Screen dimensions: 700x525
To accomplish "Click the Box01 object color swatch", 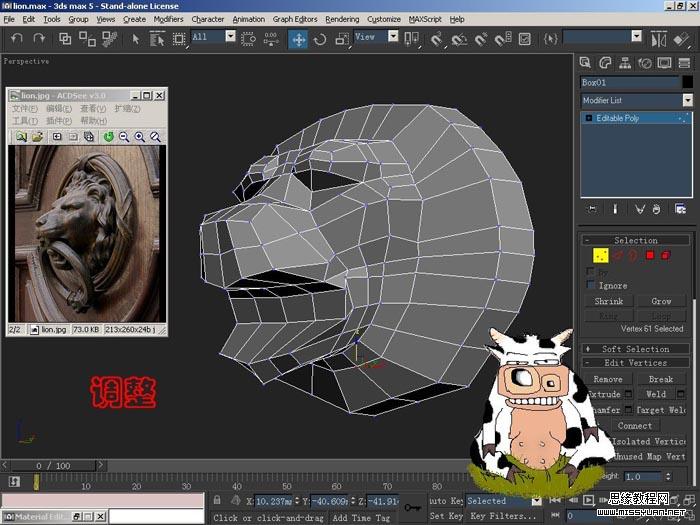I will pyautogui.click(x=688, y=82).
